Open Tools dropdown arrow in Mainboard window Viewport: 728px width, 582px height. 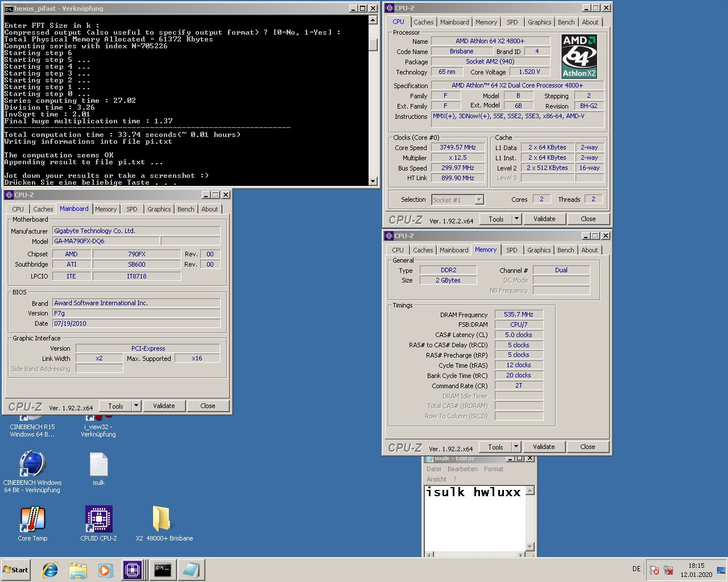tap(136, 406)
